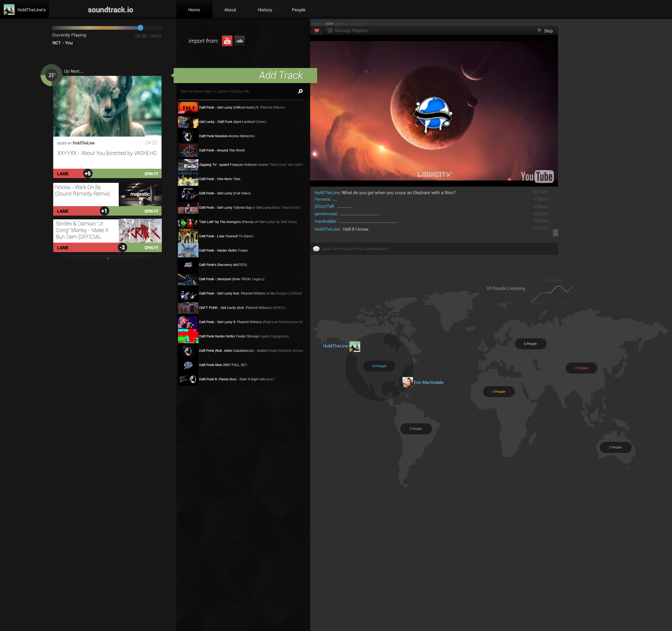This screenshot has height=631, width=672.
Task: Click thumbnail of Instant Crush result
Action: tap(188, 351)
